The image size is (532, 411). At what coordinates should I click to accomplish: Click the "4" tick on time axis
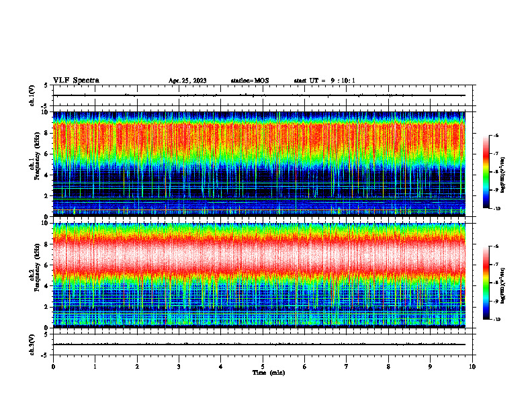point(221,367)
